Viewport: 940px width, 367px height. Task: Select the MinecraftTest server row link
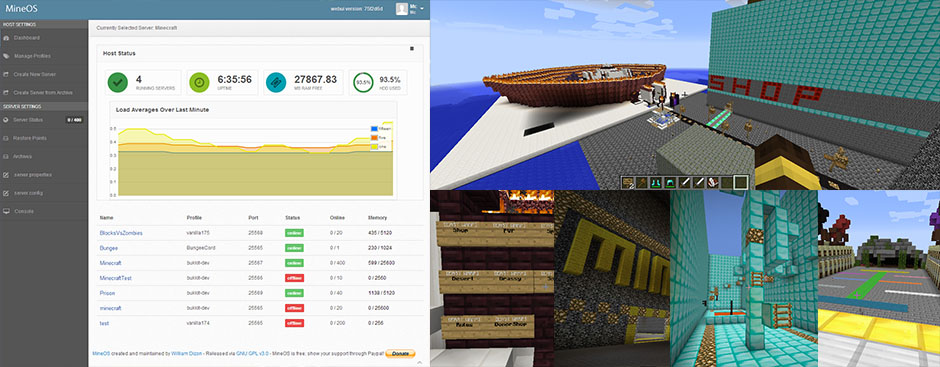coord(116,278)
